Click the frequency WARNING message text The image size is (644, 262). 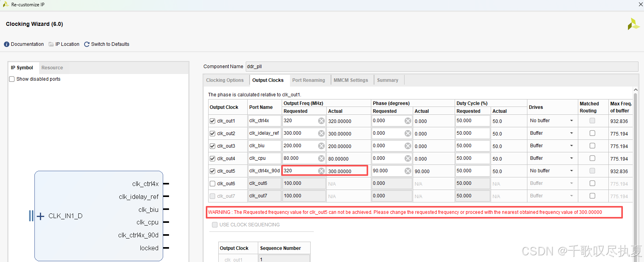[x=405, y=212]
